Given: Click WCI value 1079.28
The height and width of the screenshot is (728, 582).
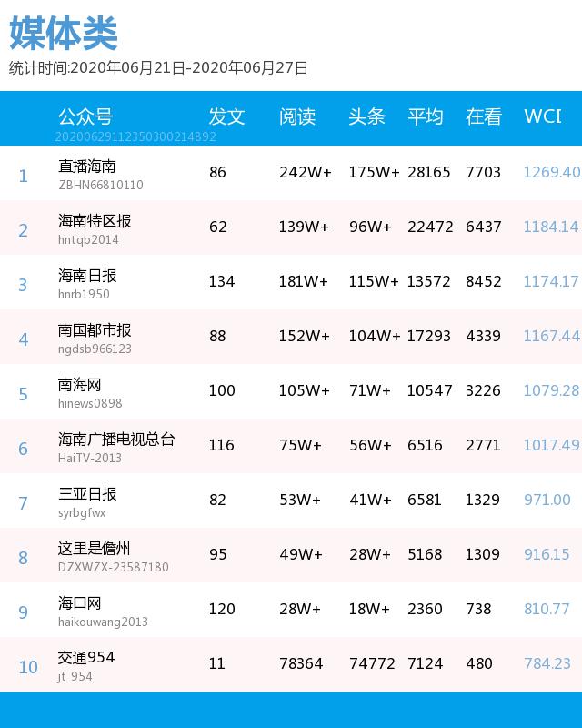Looking at the screenshot, I should coord(551,390).
